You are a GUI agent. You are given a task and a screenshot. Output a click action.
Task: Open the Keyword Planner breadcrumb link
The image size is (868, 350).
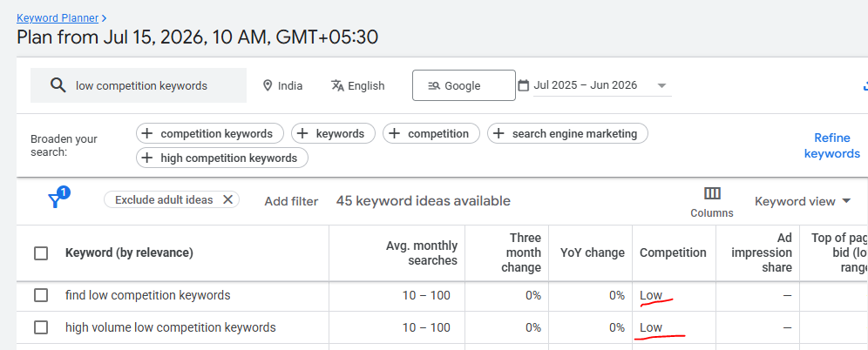(58, 18)
